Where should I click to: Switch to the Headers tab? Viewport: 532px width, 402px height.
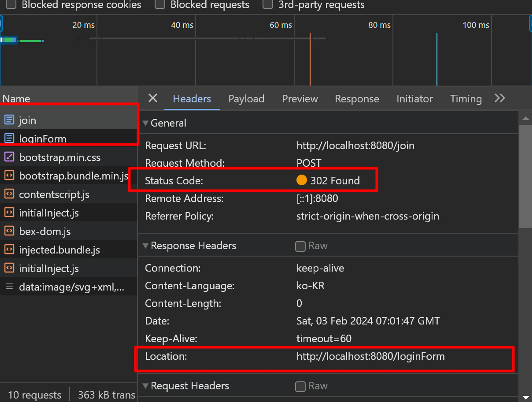point(192,99)
